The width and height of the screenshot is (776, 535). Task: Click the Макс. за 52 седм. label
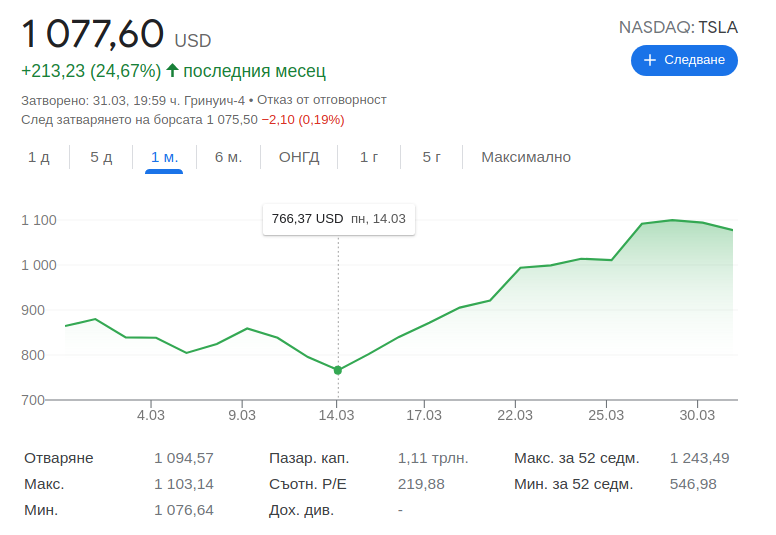577,458
